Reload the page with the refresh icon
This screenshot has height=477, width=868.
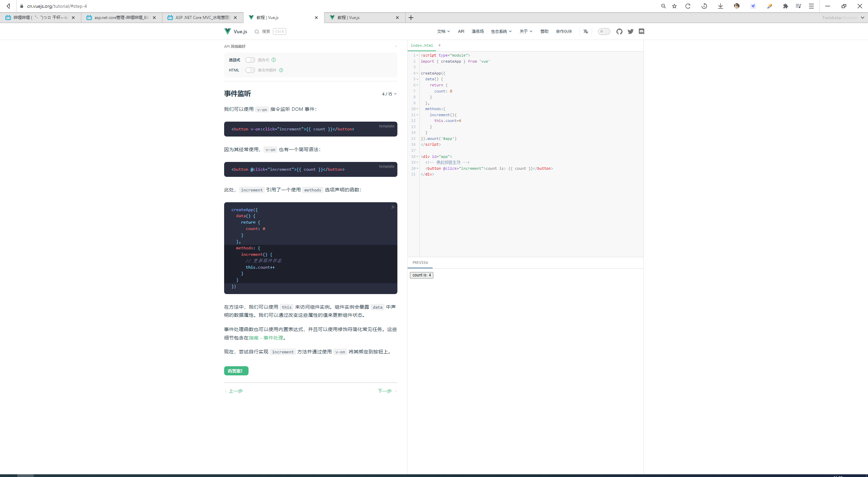(x=688, y=6)
